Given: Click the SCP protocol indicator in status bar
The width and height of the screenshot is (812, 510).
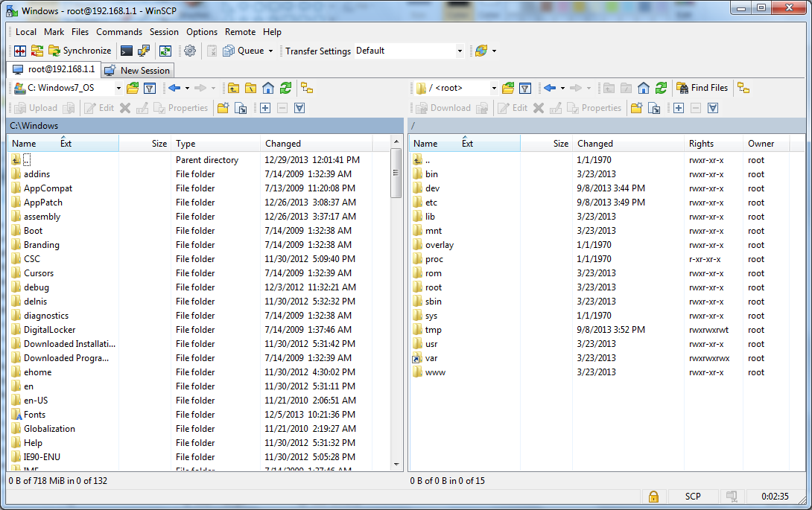Looking at the screenshot, I should tap(693, 497).
